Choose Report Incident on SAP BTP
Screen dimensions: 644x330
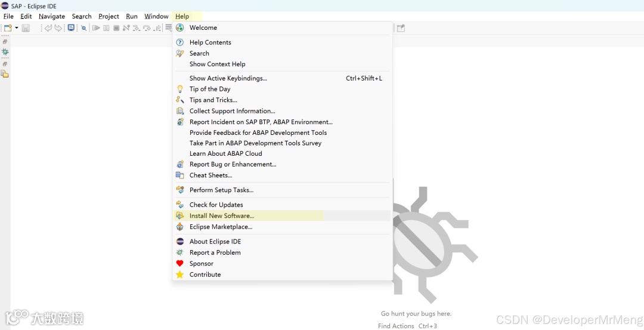pyautogui.click(x=283, y=122)
